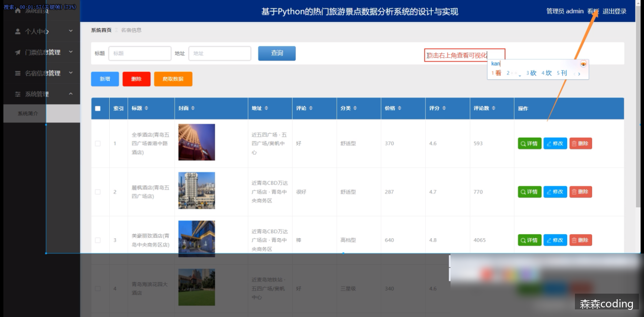Open 详情 for row 3 美豪丽致酒店
Viewport: 644px width, 317px height.
pyautogui.click(x=530, y=240)
